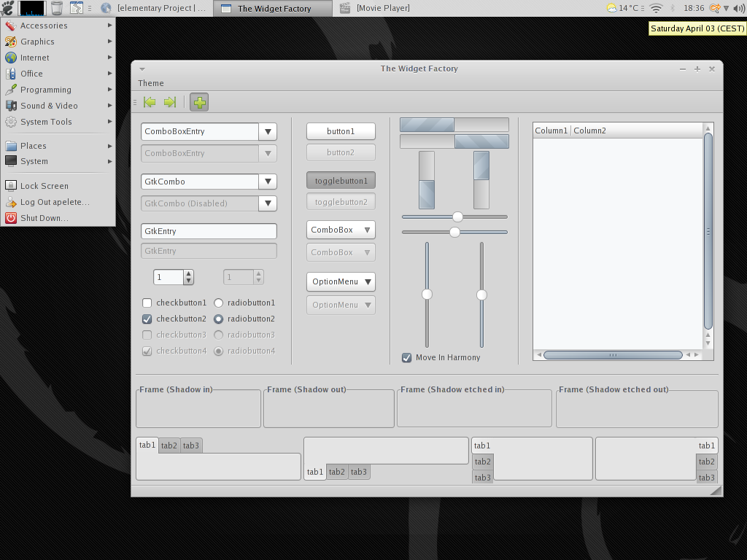Open the Office submenu
This screenshot has width=747, height=560.
[58, 74]
